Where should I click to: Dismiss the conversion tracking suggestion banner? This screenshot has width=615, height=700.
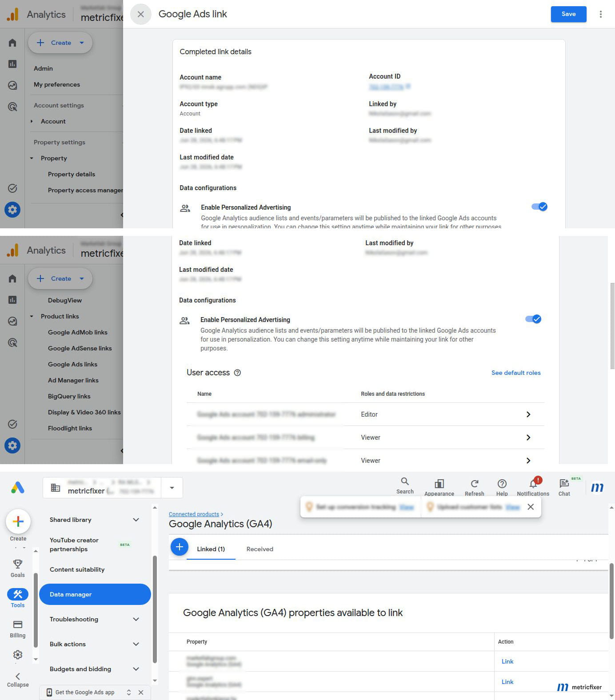pos(531,507)
